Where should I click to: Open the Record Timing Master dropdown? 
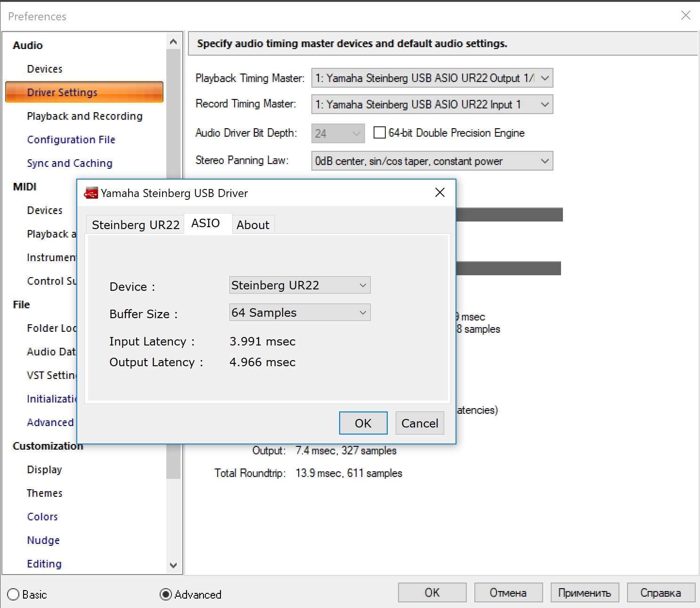click(432, 104)
